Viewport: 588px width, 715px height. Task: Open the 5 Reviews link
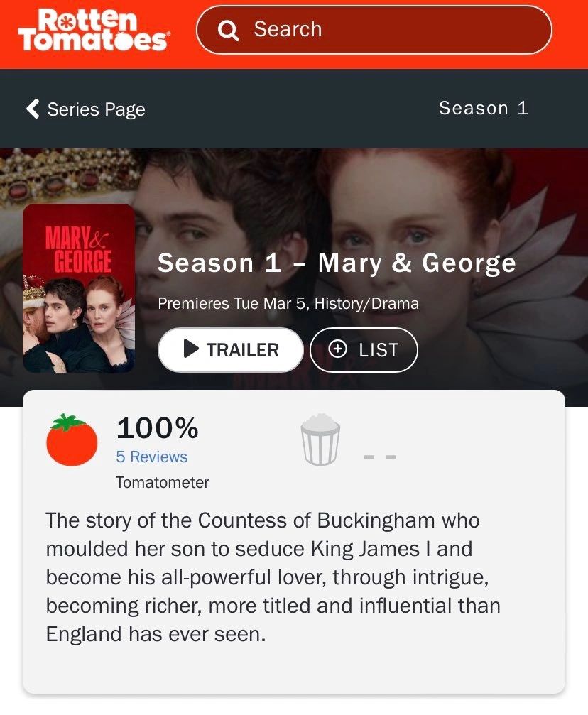tap(152, 457)
